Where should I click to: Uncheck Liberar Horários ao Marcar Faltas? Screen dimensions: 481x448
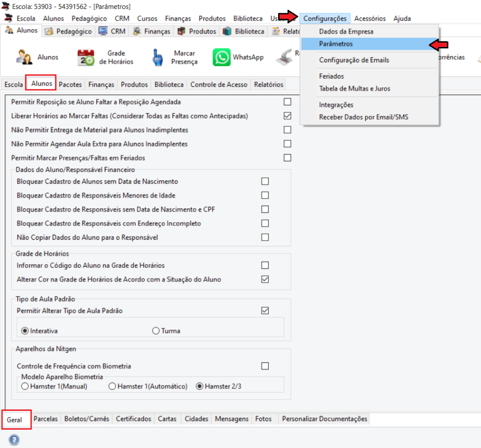tap(287, 116)
